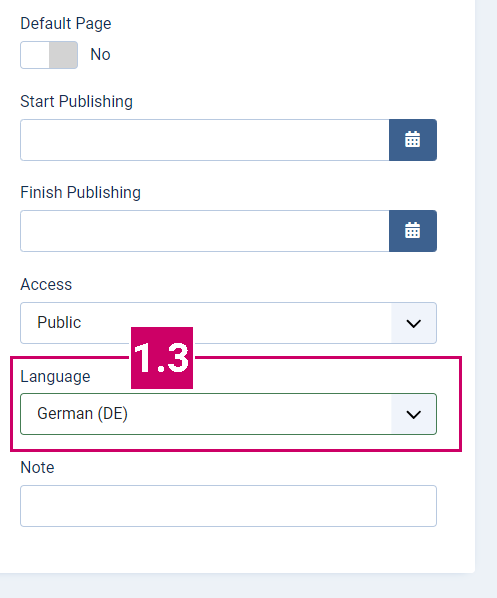Screen dimensions: 497x598
Task: Click inside the Note text field
Action: click(x=228, y=506)
